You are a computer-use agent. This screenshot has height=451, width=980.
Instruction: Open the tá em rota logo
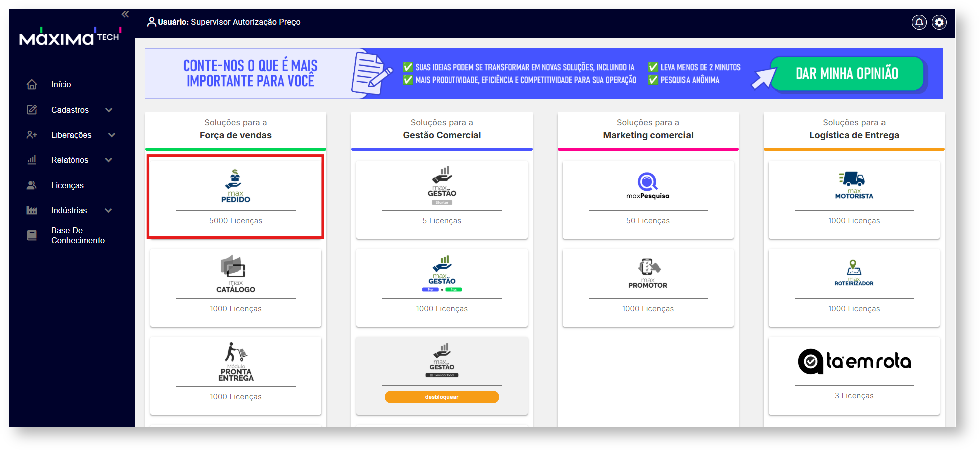click(854, 361)
